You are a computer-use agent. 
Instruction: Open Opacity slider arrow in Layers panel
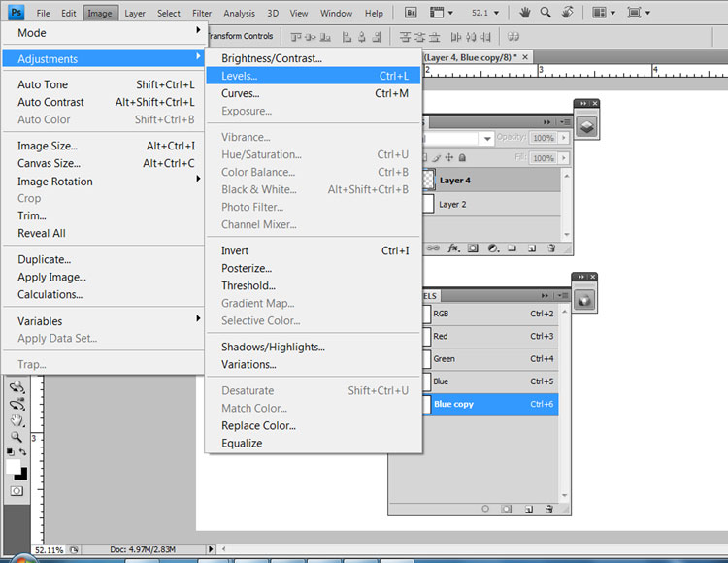click(564, 138)
